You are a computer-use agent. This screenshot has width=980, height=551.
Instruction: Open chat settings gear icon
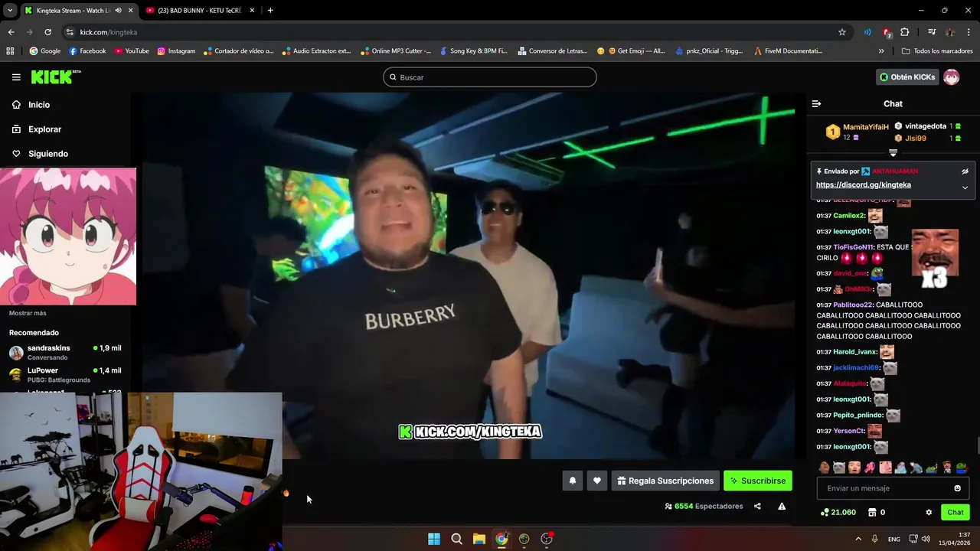[x=929, y=512]
